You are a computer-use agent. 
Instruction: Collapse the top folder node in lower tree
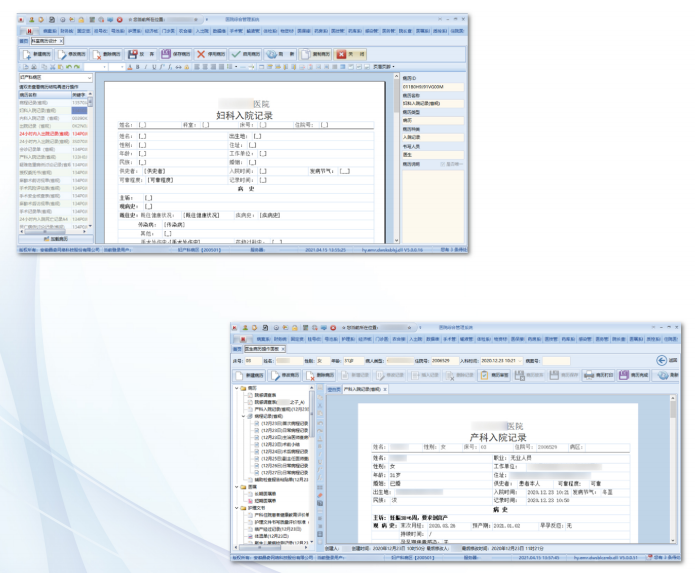tap(237, 388)
